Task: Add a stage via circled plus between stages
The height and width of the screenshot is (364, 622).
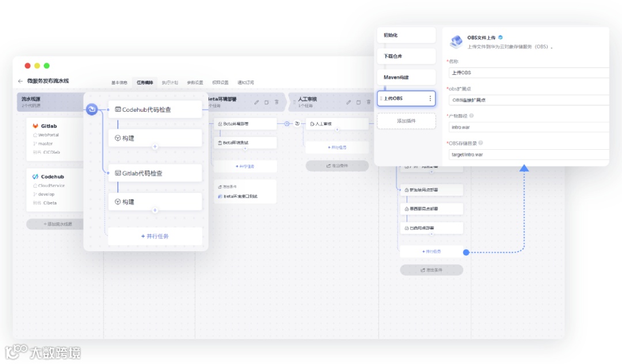Action: pos(287,124)
